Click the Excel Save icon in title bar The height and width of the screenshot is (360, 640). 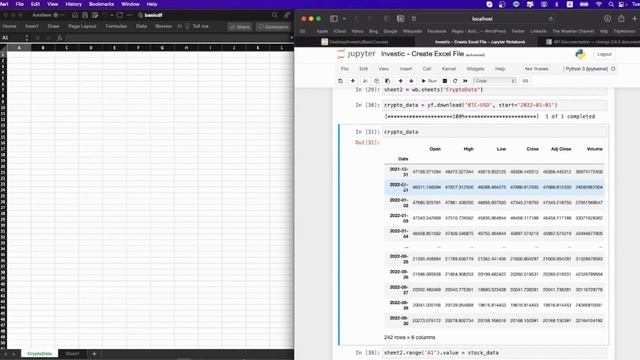click(x=85, y=15)
